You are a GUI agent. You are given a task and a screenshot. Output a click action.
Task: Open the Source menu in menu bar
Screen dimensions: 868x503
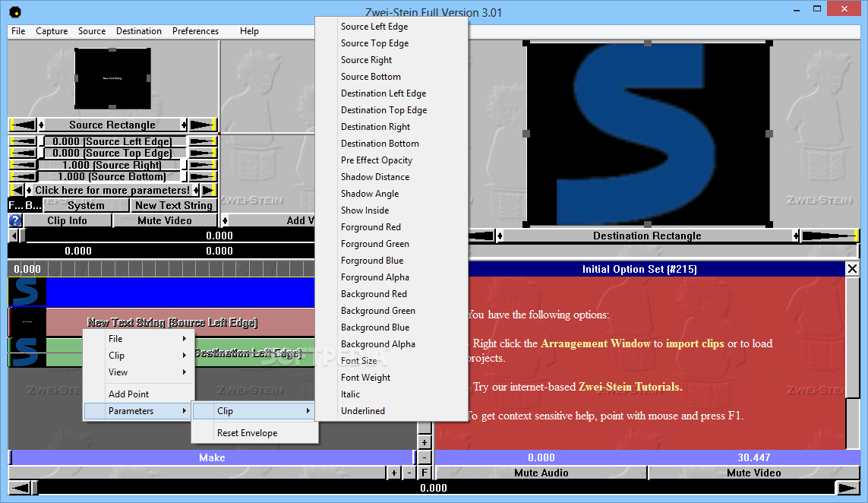(92, 31)
